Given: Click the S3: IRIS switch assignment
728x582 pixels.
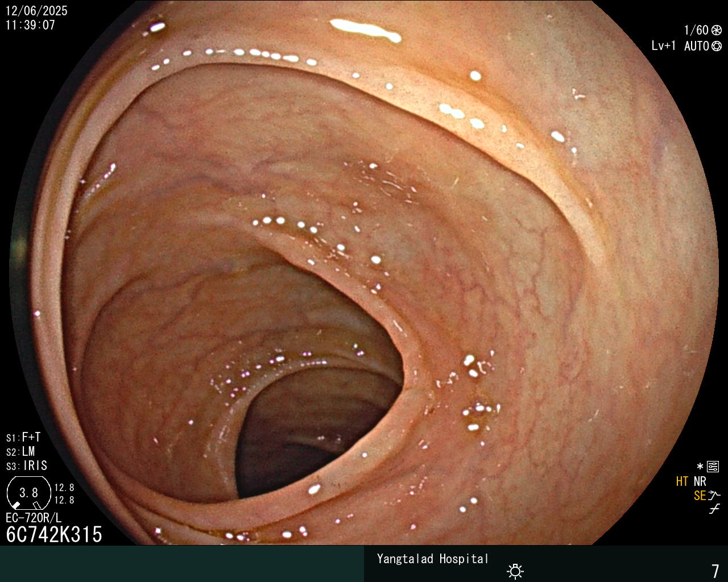Looking at the screenshot, I should click(27, 466).
